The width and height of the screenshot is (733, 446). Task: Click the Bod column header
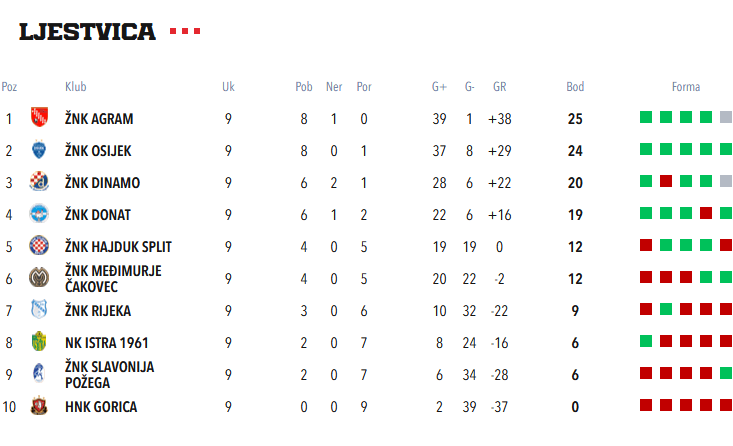(x=575, y=87)
